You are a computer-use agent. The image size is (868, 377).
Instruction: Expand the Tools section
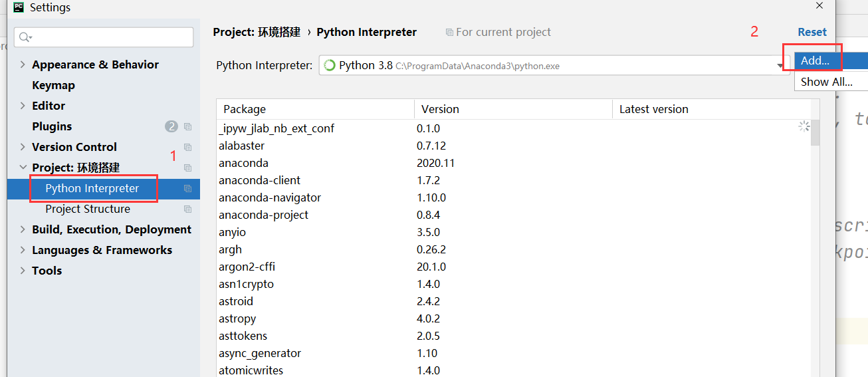(23, 271)
